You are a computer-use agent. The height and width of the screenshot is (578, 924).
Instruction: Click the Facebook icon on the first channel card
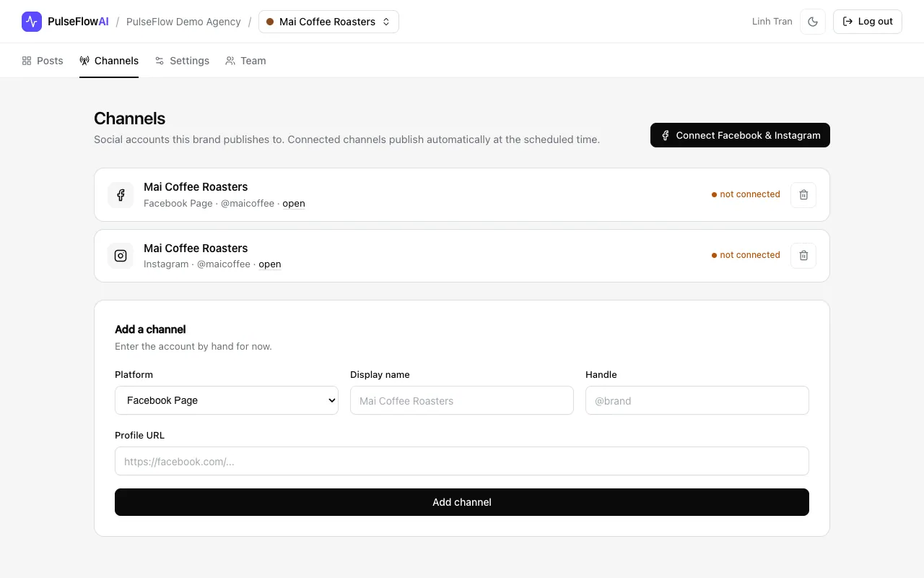click(121, 195)
